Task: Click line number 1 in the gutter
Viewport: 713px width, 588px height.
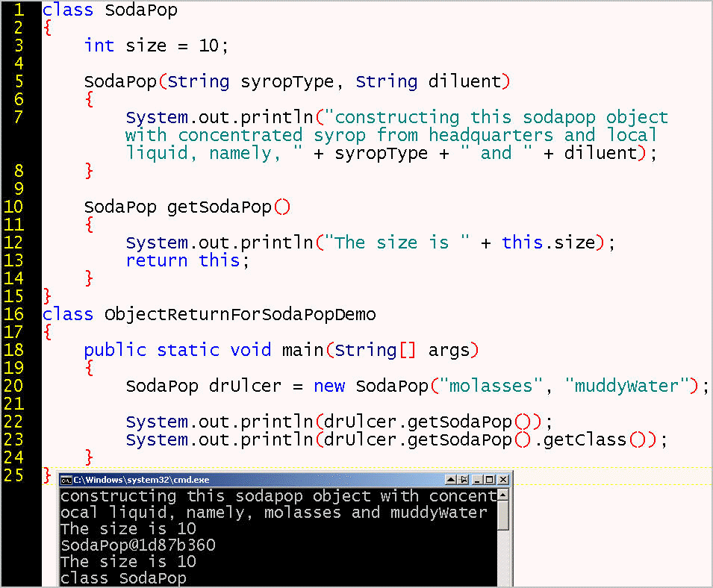Action: tap(19, 10)
